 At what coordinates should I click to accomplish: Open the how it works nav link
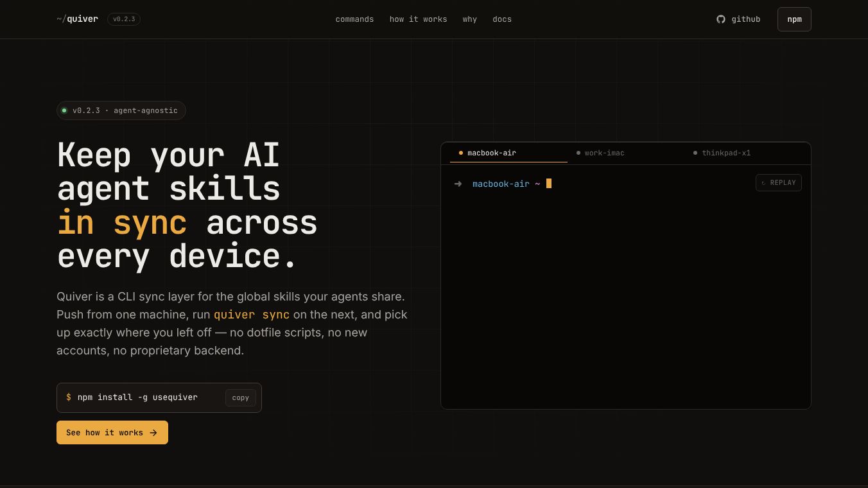(x=418, y=19)
